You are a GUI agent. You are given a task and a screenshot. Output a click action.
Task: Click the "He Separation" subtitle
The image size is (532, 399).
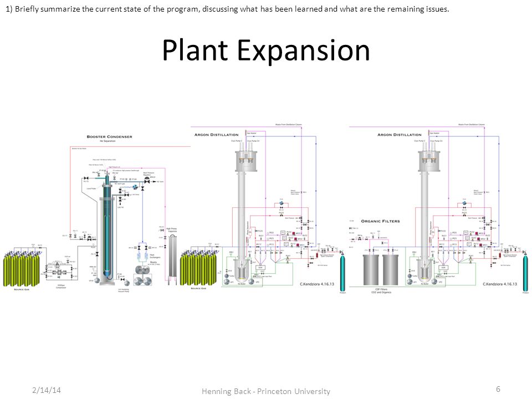[108, 141]
